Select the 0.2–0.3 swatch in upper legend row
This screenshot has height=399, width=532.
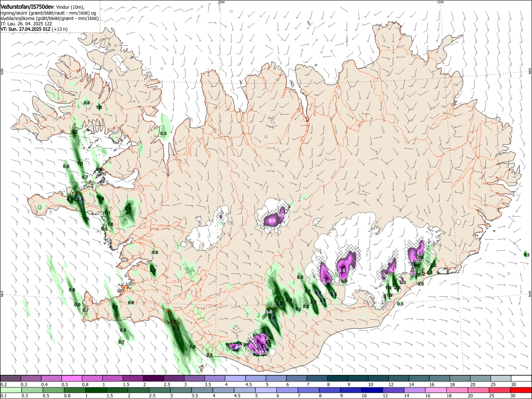10,378
